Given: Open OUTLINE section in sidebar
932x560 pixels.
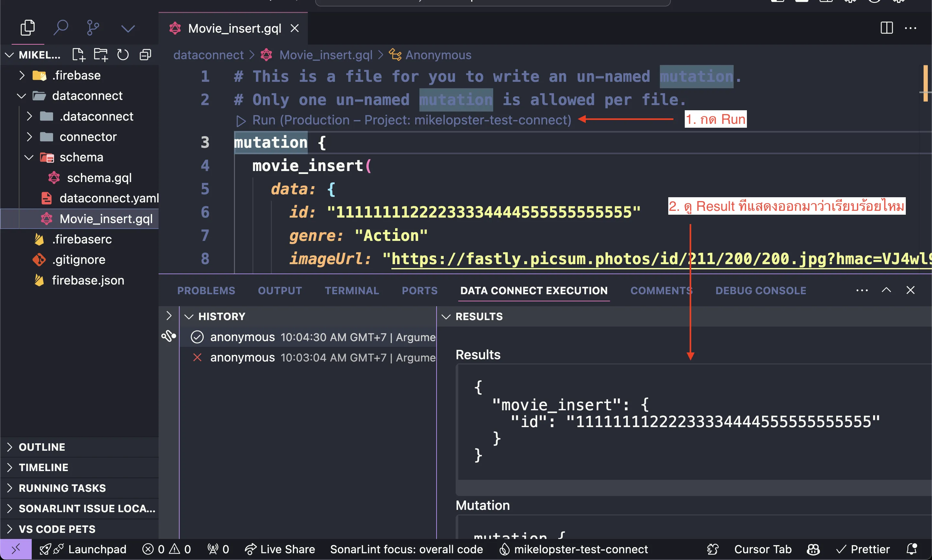Looking at the screenshot, I should click(x=42, y=447).
